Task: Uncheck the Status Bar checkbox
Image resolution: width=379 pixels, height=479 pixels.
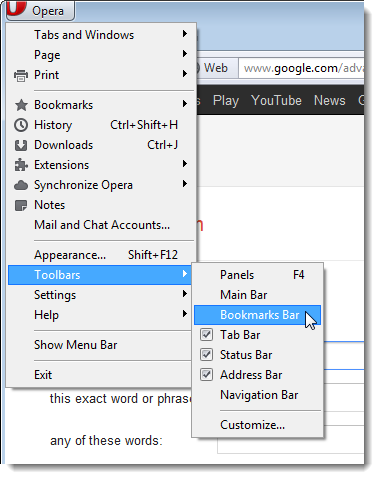Action: [206, 354]
